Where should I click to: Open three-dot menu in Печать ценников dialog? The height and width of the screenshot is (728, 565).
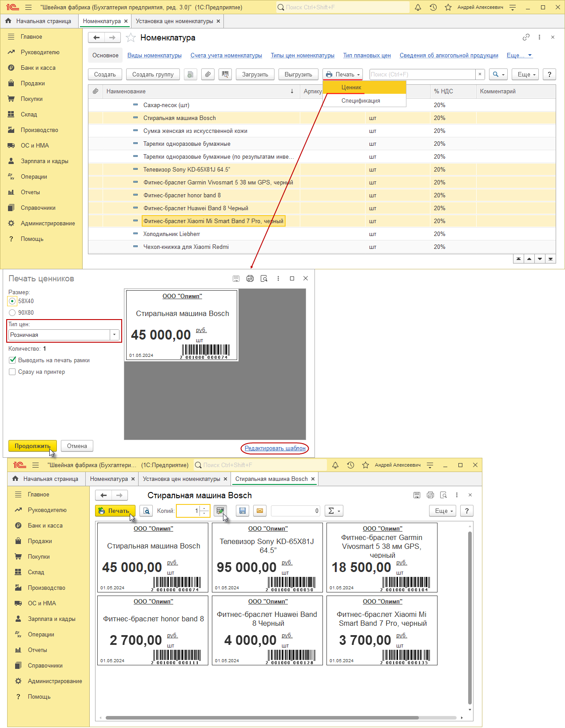(x=278, y=279)
